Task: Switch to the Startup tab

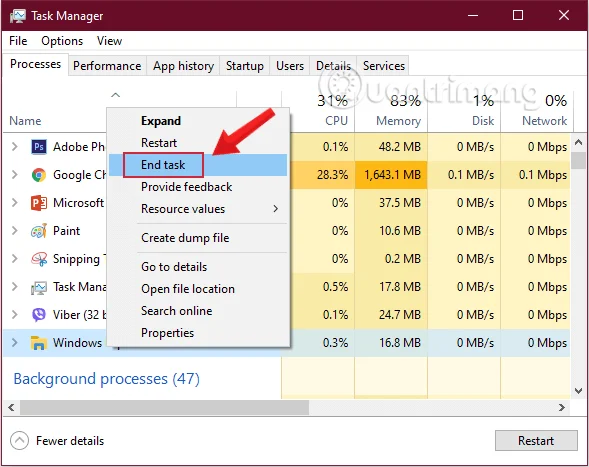Action: pos(245,66)
